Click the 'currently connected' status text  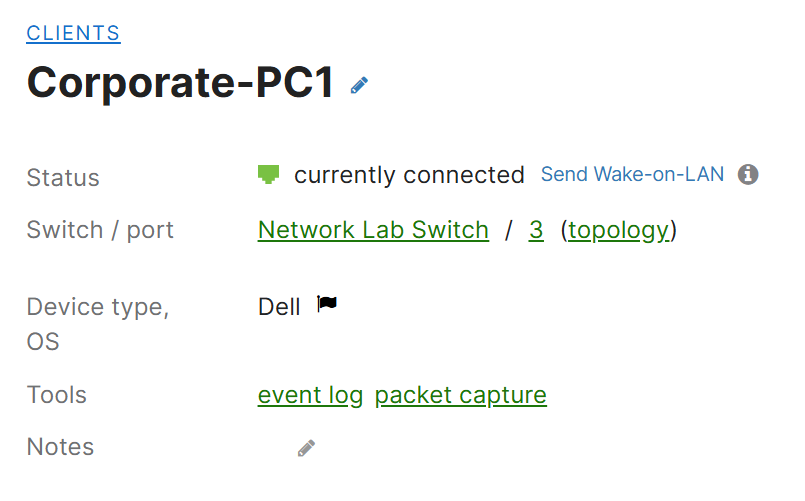click(409, 175)
